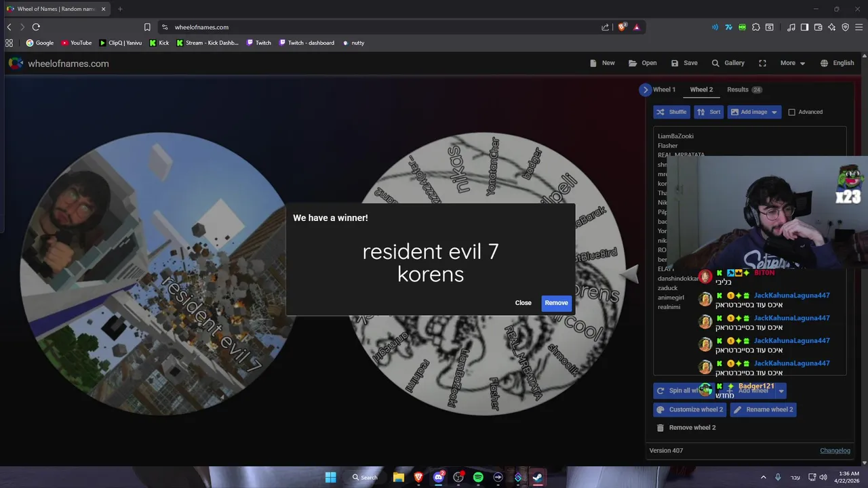The width and height of the screenshot is (868, 488).
Task: Open Steam from the taskbar
Action: coord(537,477)
